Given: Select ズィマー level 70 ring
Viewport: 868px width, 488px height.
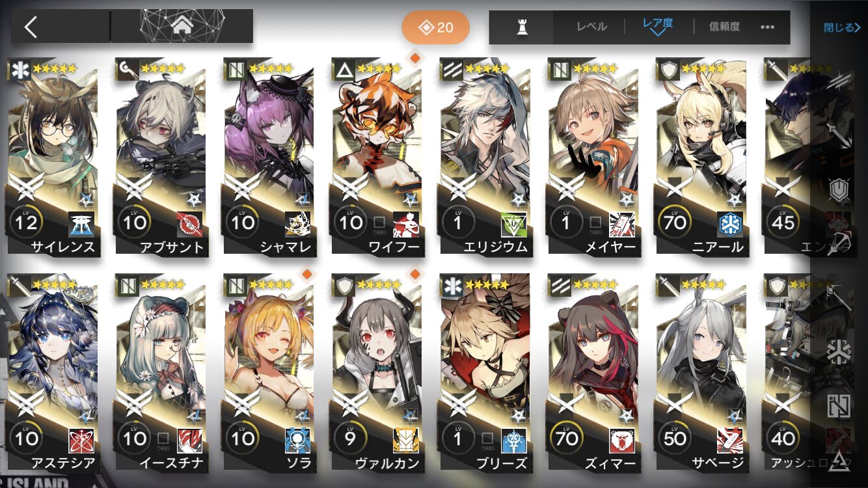Looking at the screenshot, I should coord(565,439).
